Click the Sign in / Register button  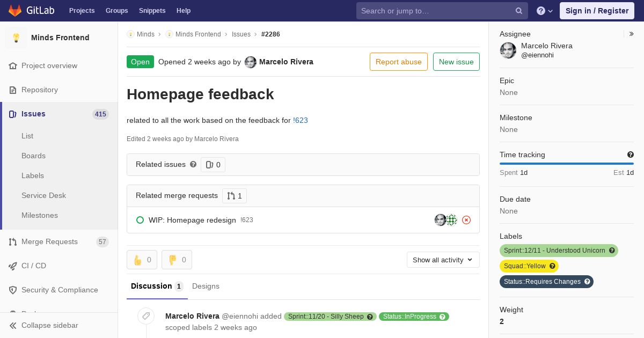pos(597,11)
